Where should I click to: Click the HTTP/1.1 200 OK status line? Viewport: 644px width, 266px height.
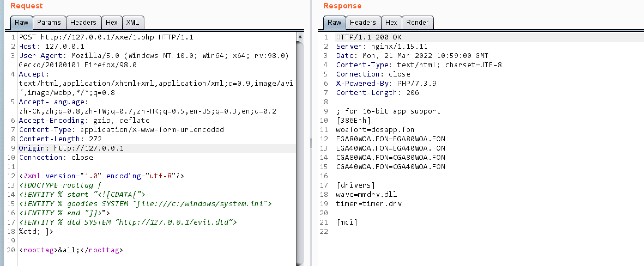pyautogui.click(x=369, y=37)
